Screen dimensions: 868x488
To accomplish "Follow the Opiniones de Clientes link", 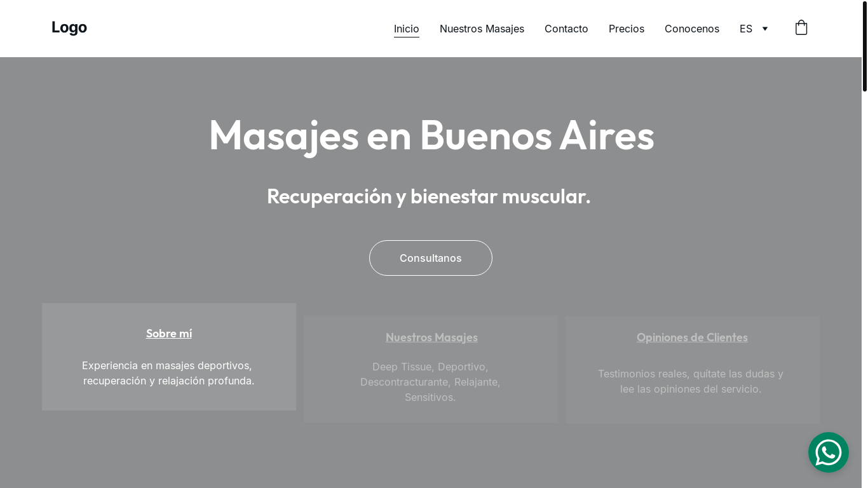I will 692,337.
